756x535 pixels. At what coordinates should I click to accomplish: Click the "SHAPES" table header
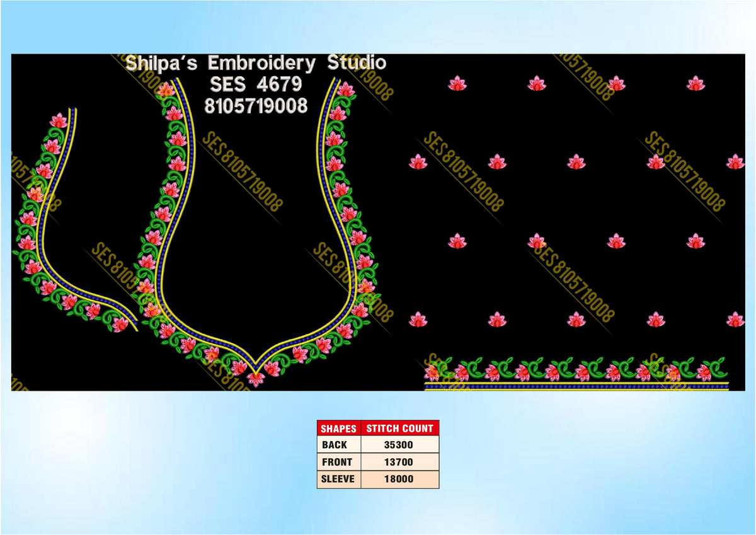pos(338,429)
